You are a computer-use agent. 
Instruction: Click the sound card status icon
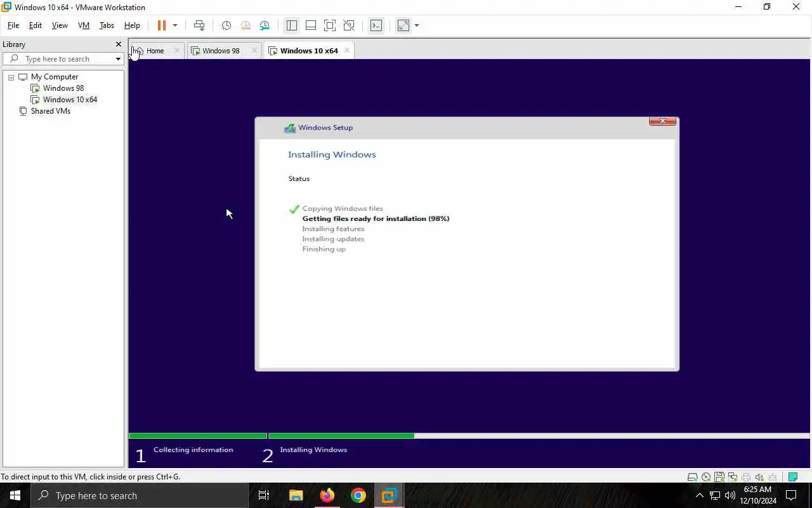pos(759,477)
